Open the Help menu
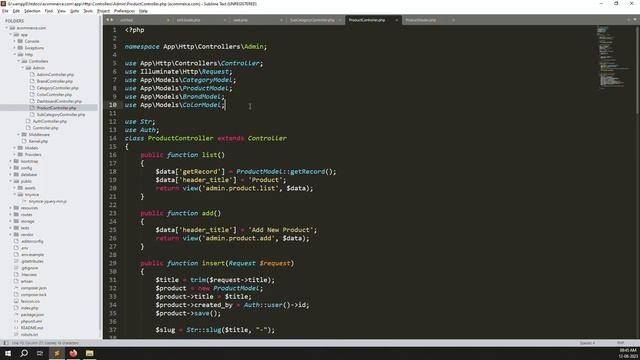 click(x=143, y=11)
